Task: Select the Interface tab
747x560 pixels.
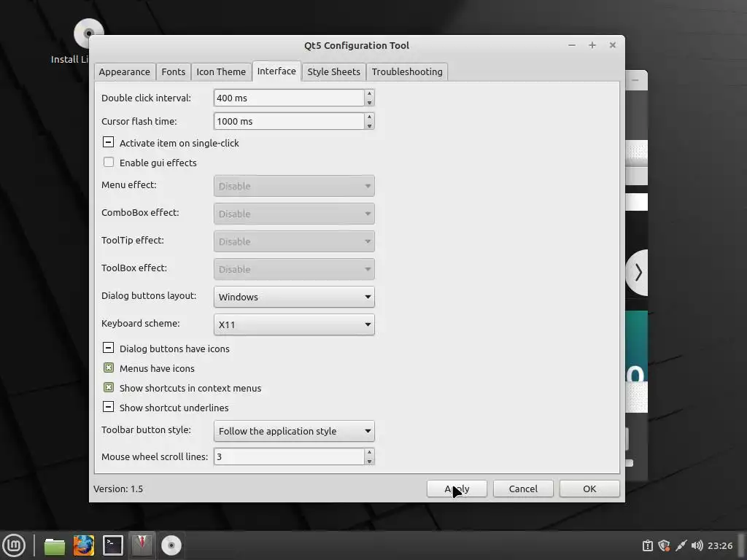Action: (276, 71)
